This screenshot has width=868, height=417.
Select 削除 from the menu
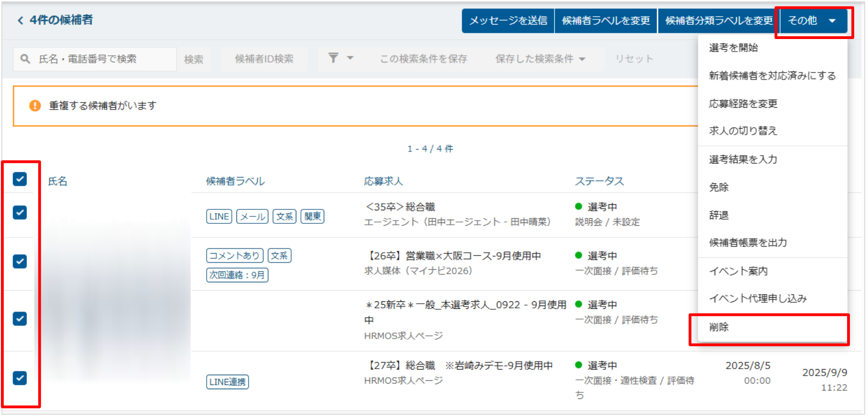pyautogui.click(x=719, y=327)
